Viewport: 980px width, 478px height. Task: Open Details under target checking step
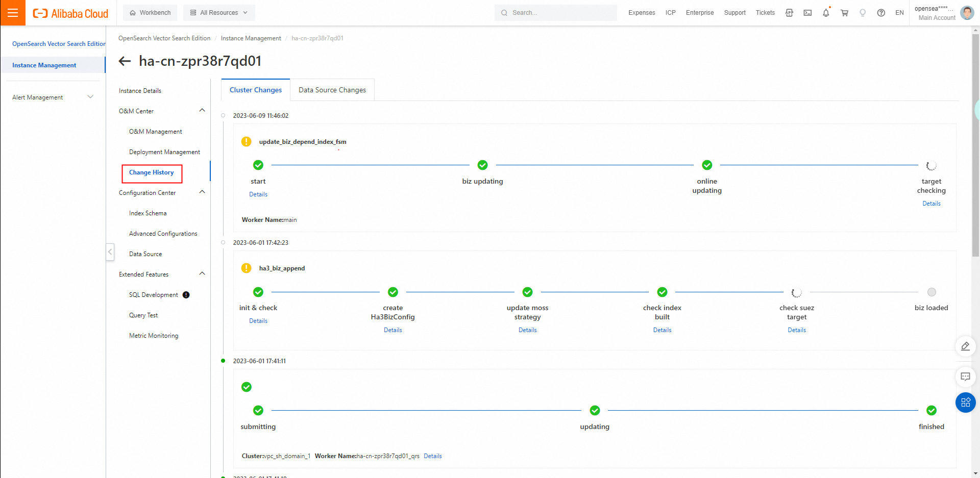click(x=931, y=204)
